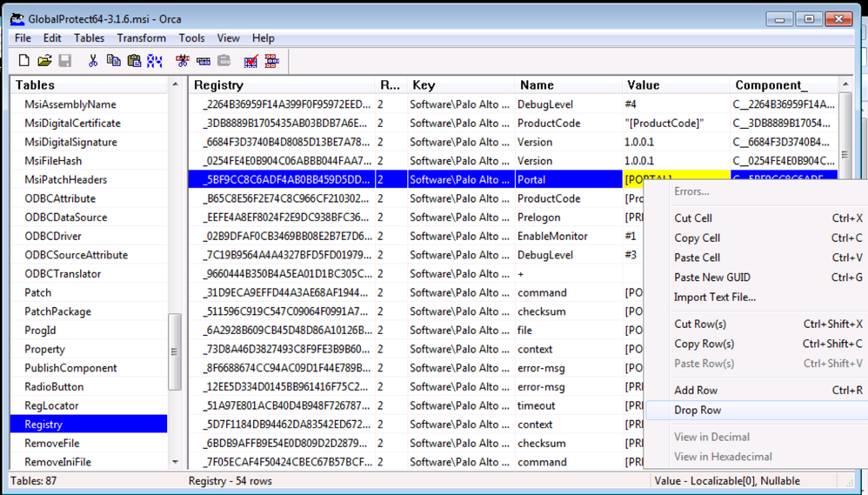The image size is (868, 495).
Task: Click the Copy toolbar icon
Action: click(113, 61)
